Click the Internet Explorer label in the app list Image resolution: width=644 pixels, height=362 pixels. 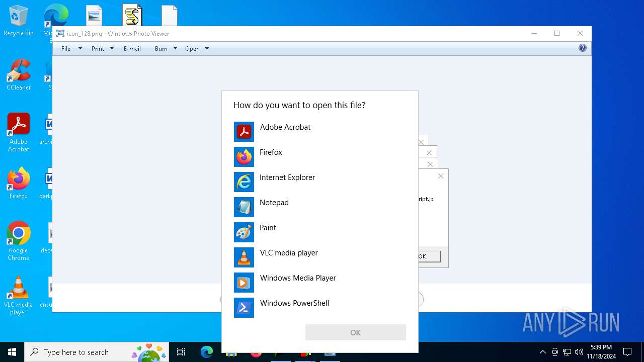(287, 177)
